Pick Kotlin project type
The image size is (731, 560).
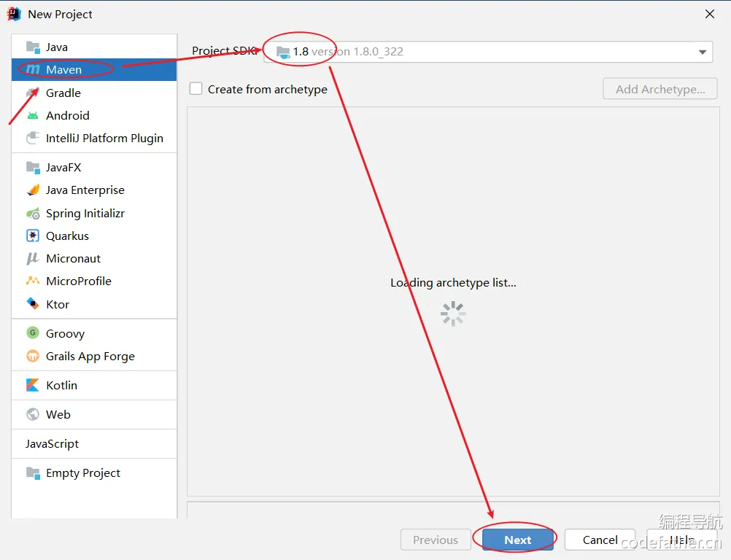click(x=94, y=385)
